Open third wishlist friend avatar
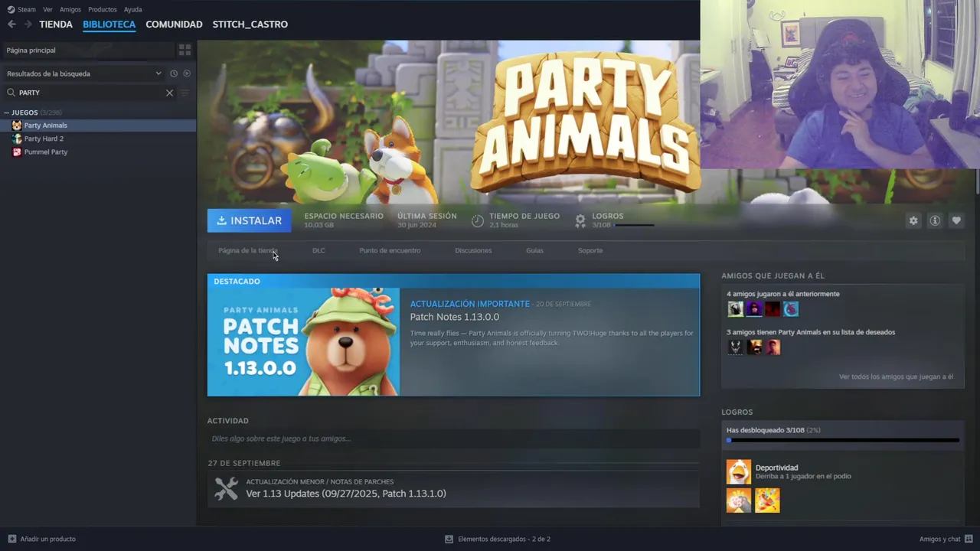Image resolution: width=980 pixels, height=551 pixels. point(773,347)
